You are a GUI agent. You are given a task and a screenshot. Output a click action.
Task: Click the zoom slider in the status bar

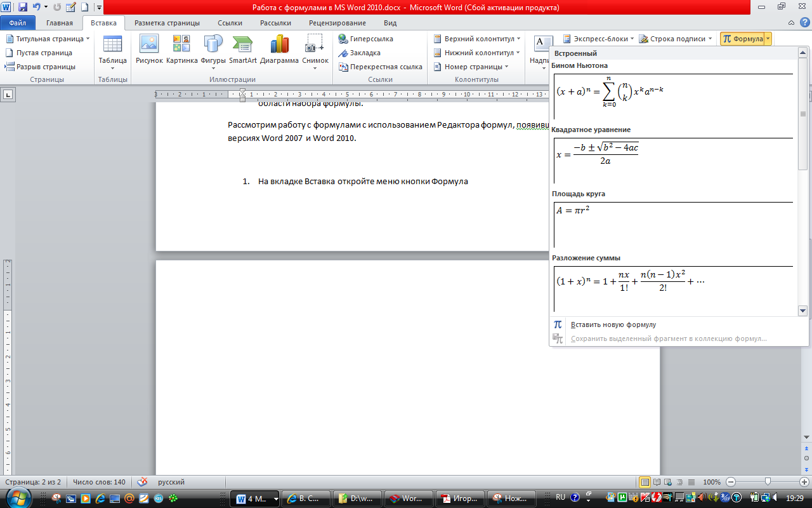click(768, 482)
